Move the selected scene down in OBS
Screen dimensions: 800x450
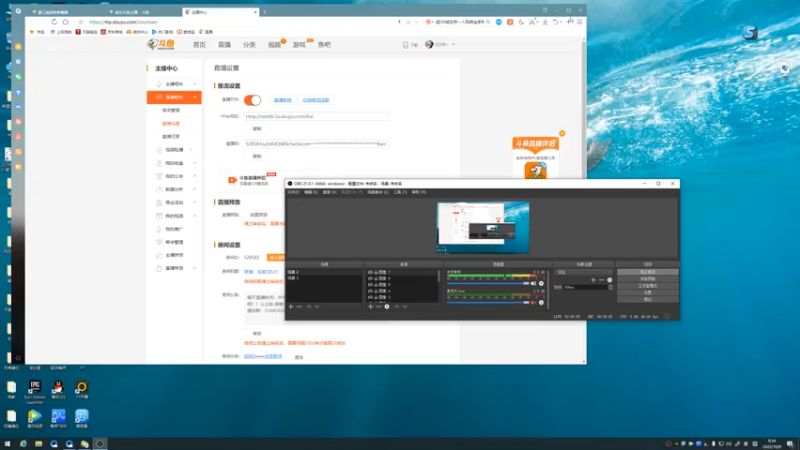click(x=317, y=307)
